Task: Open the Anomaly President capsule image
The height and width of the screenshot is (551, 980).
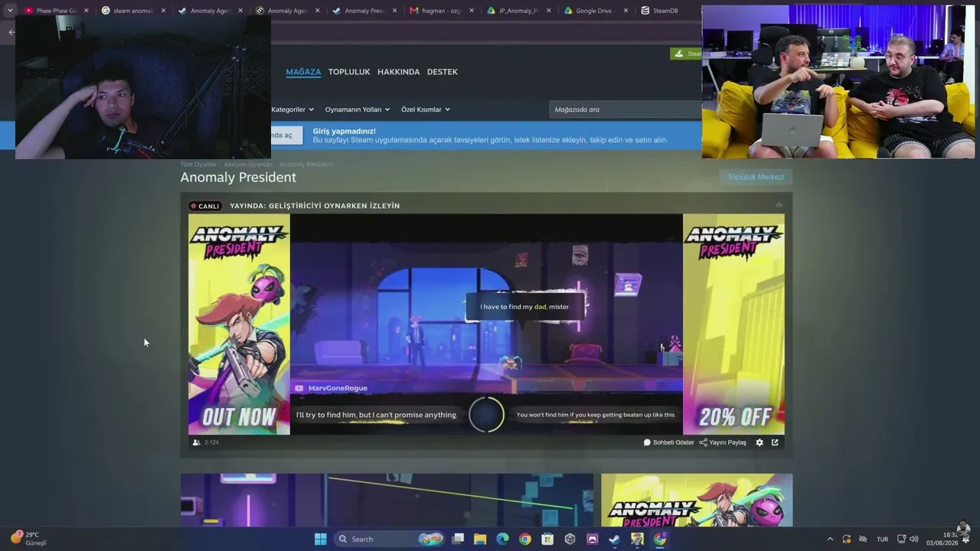Action: [x=697, y=500]
